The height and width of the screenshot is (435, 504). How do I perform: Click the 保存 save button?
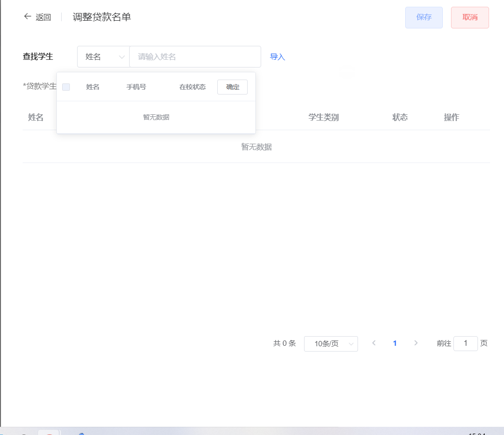(x=424, y=17)
